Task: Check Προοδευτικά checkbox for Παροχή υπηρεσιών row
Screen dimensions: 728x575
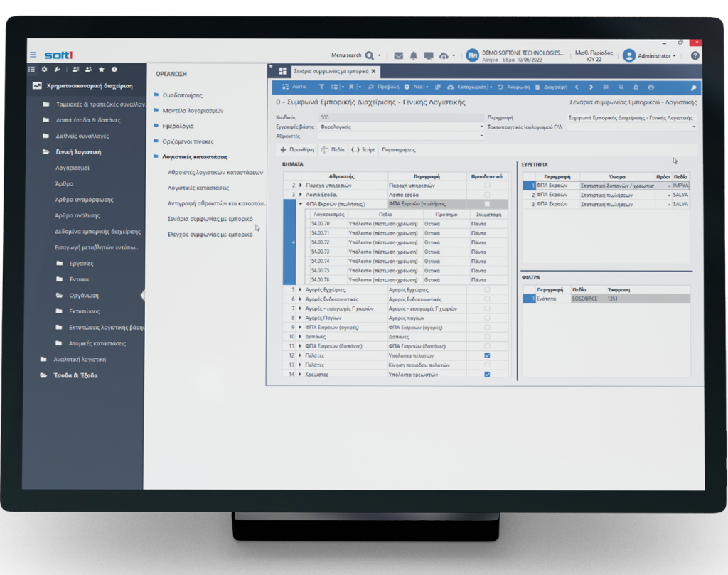Action: [486, 185]
